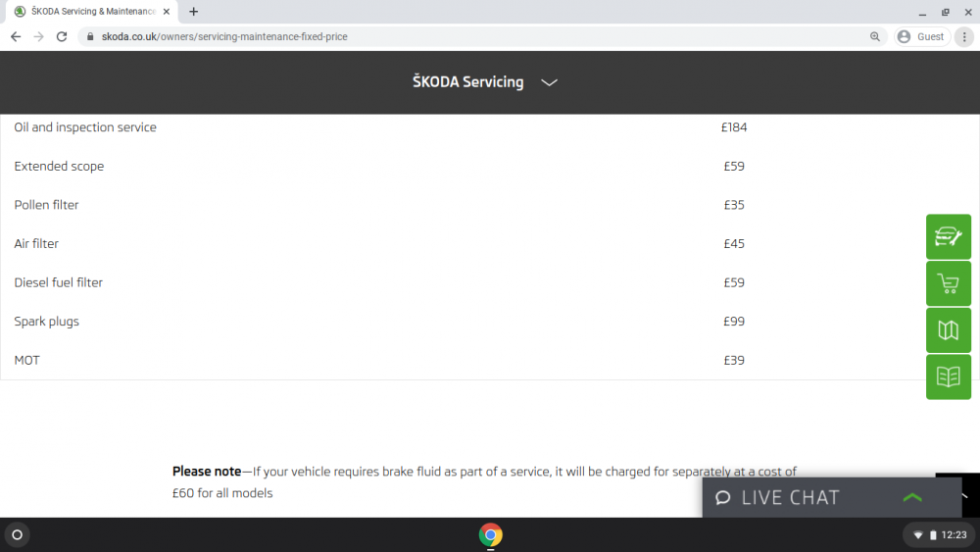Viewport: 980px width, 552px height.
Task: Open the brochure book green icon
Action: click(948, 376)
